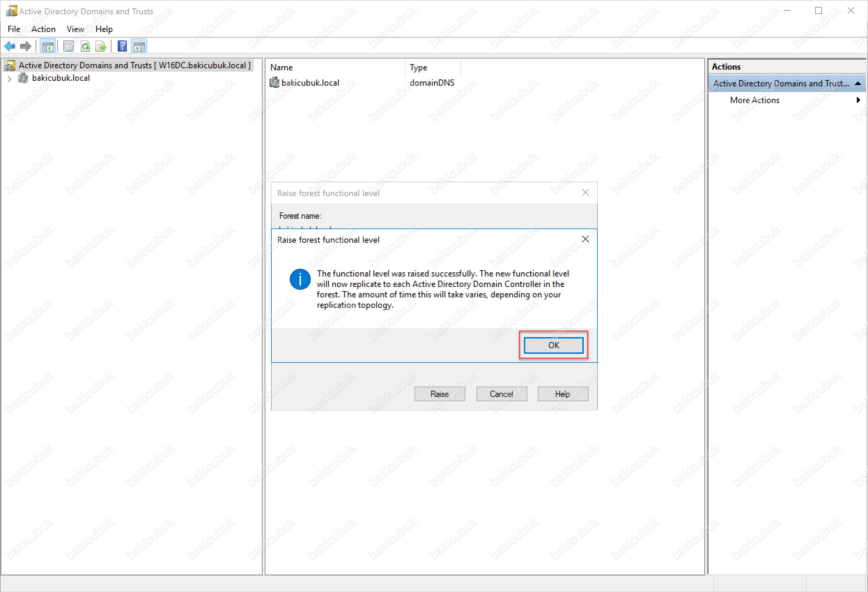Image resolution: width=868 pixels, height=592 pixels.
Task: Click the blue Back arrow toolbar icon
Action: click(x=10, y=46)
